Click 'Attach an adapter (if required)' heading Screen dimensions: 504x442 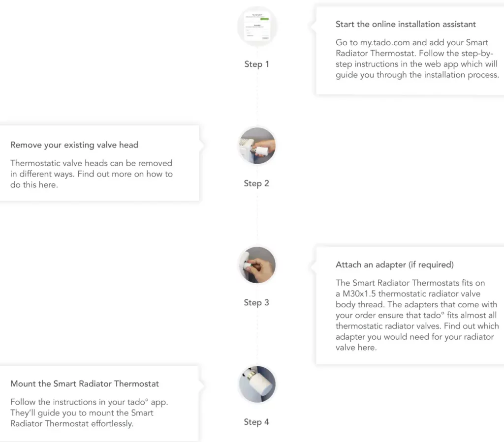(x=395, y=265)
